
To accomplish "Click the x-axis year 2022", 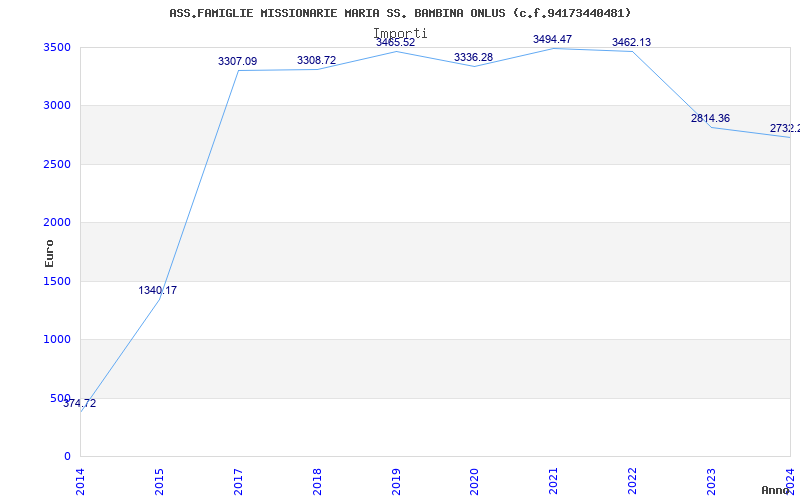I will [x=633, y=482].
